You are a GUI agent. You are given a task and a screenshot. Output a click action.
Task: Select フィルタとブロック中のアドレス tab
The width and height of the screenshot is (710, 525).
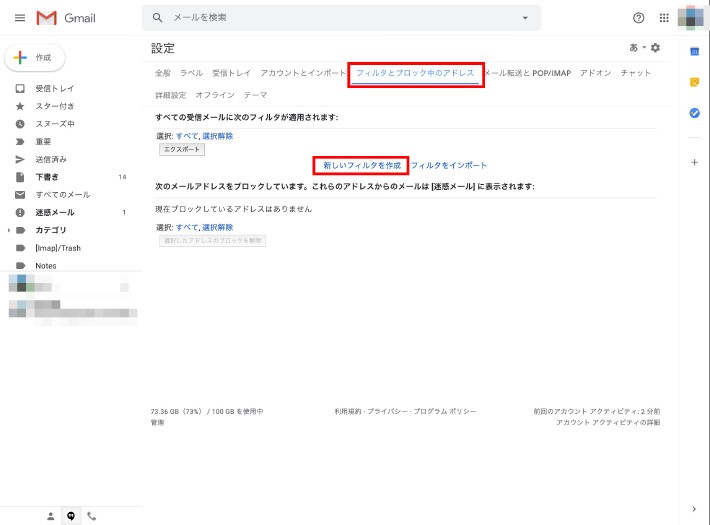click(415, 73)
